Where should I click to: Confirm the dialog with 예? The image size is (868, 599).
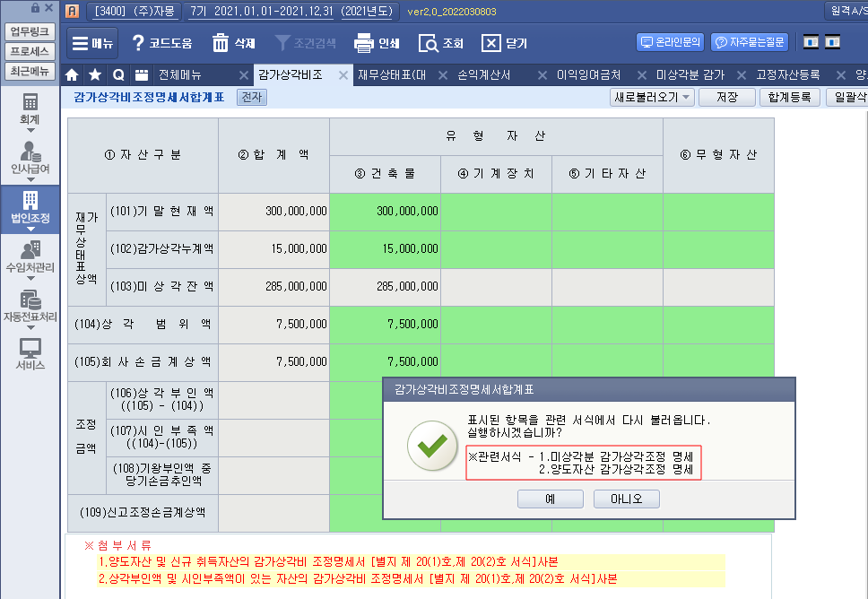[x=549, y=499]
